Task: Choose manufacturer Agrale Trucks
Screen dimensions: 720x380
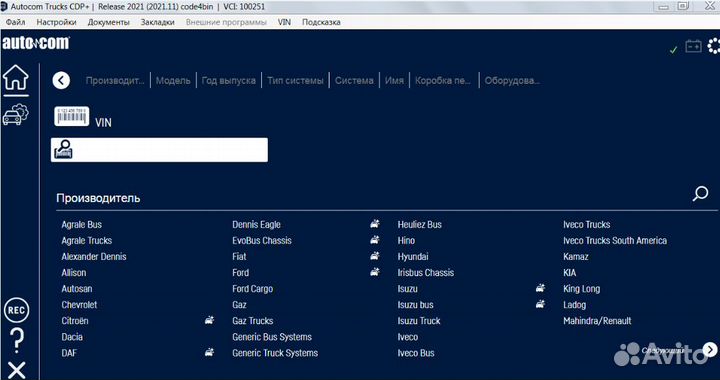Action: 87,240
